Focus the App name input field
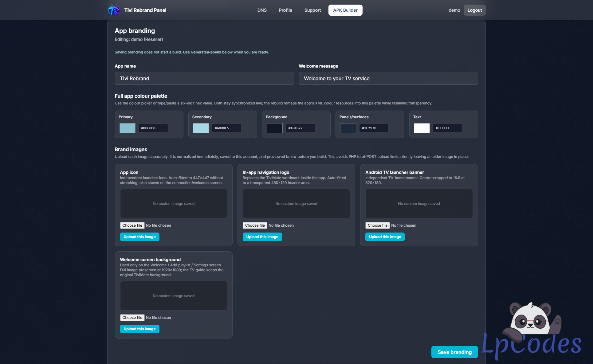Image resolution: width=593 pixels, height=364 pixels. (204, 78)
